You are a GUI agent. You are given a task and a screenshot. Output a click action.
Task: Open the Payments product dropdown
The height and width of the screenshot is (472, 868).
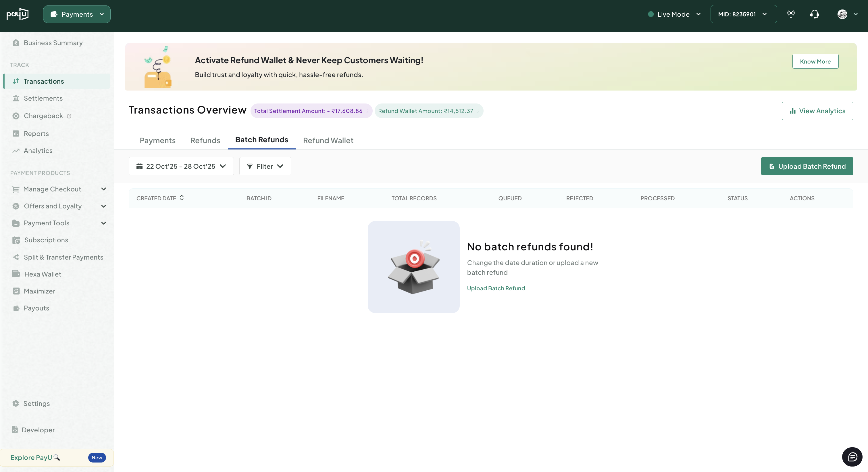point(77,14)
